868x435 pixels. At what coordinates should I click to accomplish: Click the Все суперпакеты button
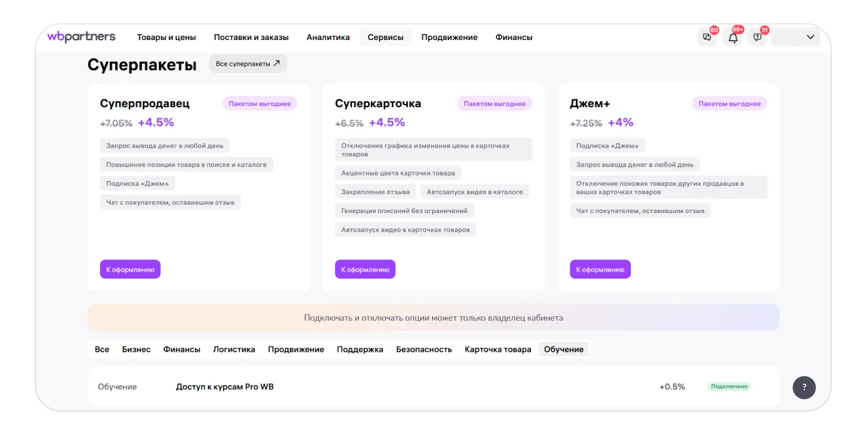pos(248,64)
